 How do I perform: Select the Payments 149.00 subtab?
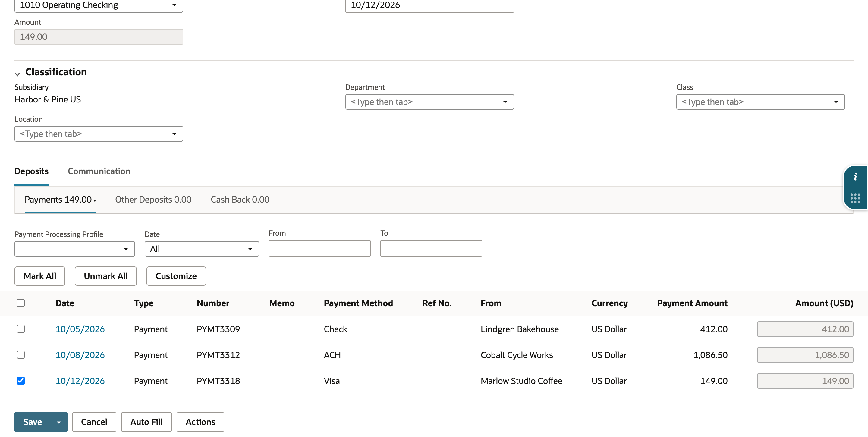click(60, 200)
